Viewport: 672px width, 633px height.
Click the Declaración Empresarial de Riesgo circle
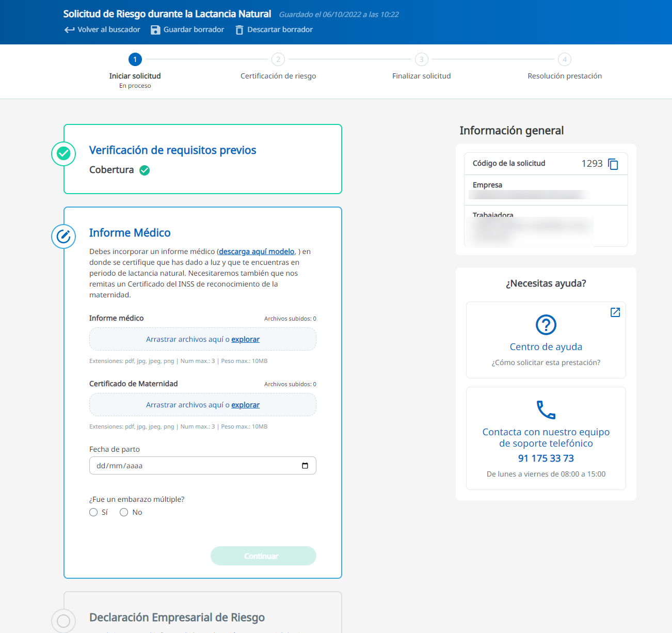[63, 621]
